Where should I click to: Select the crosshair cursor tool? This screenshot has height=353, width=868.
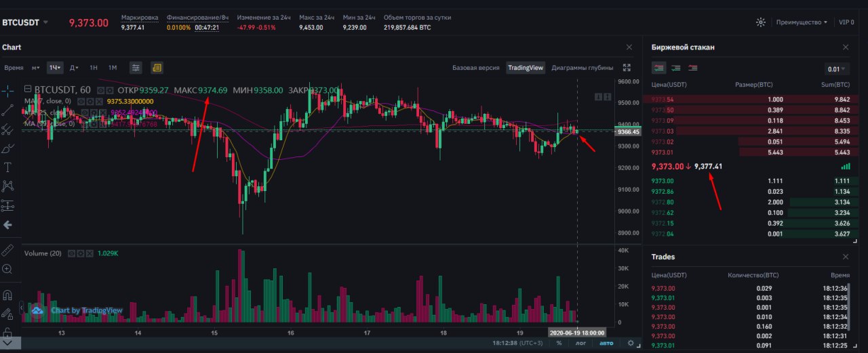(8, 90)
